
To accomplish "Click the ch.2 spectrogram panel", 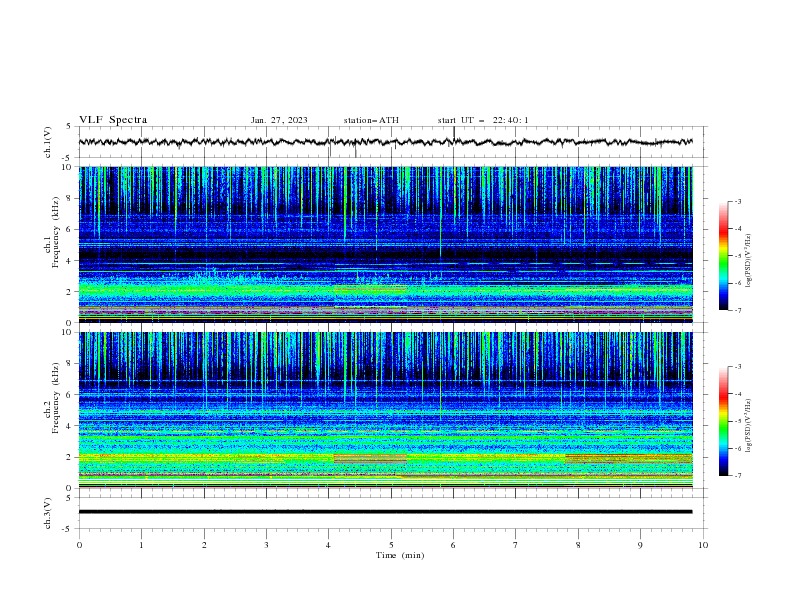I will point(386,410).
